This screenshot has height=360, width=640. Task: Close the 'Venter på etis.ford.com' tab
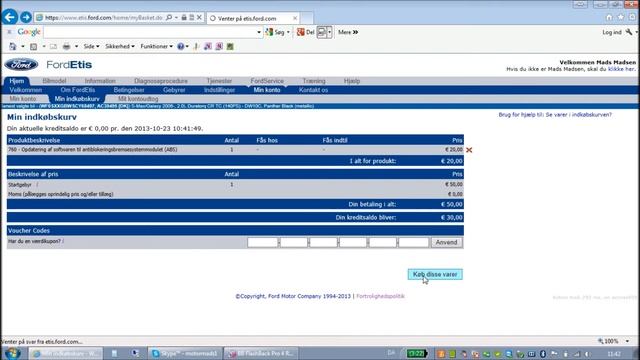tap(295, 18)
